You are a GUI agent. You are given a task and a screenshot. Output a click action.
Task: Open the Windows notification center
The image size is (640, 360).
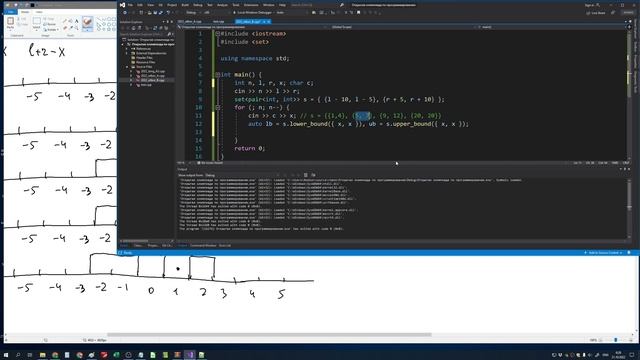point(632,355)
